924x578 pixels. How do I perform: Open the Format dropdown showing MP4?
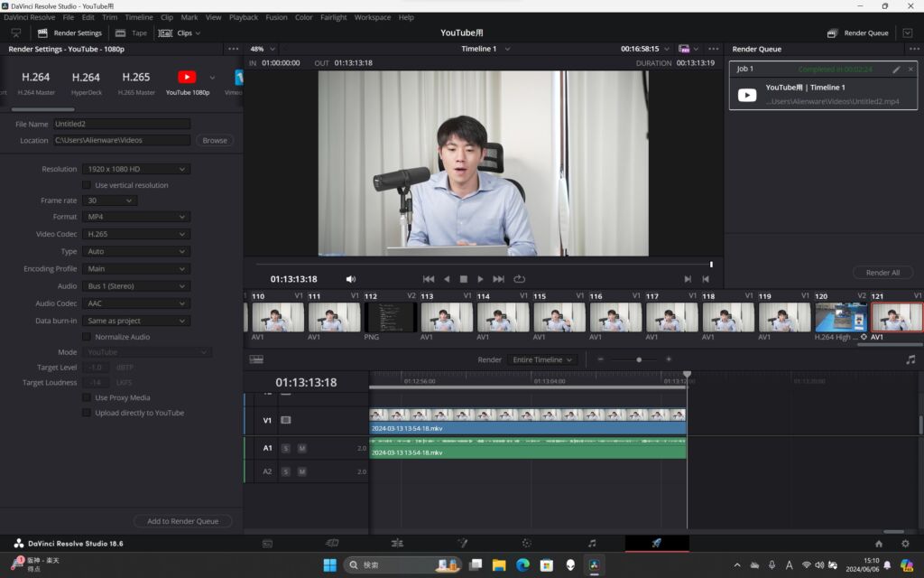[x=136, y=217]
